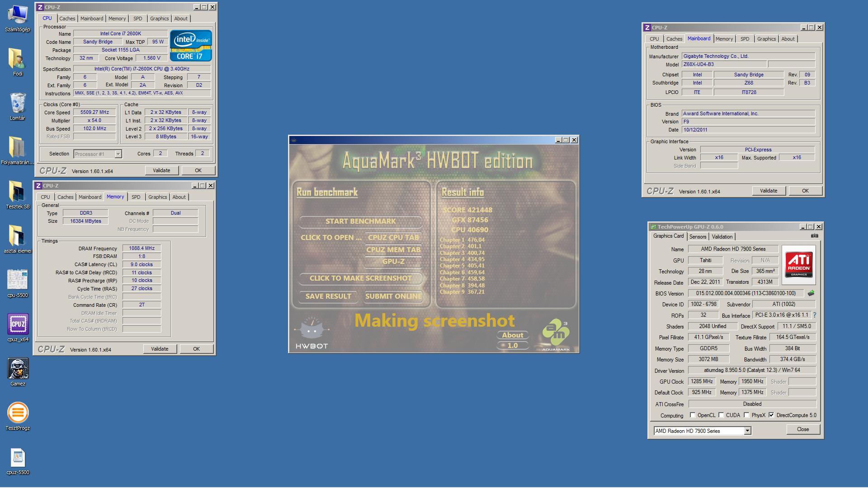
Task: Open the Fodi folder icon
Action: click(18, 62)
